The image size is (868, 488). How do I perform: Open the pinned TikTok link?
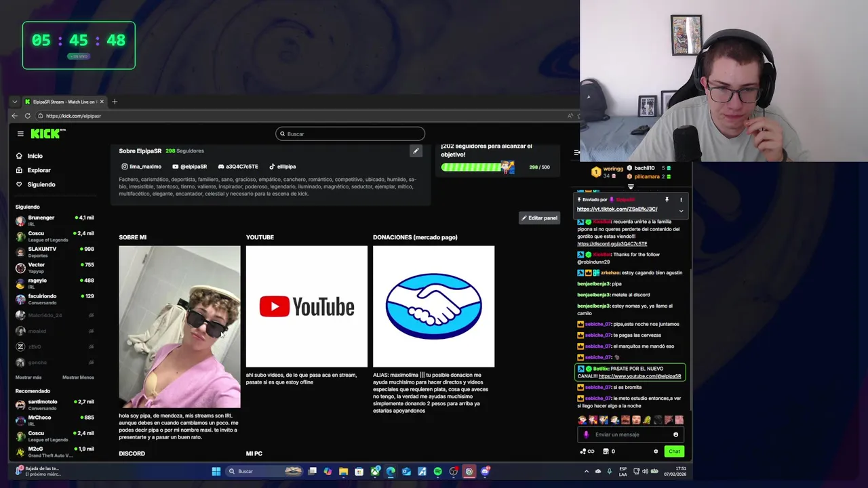pyautogui.click(x=617, y=209)
